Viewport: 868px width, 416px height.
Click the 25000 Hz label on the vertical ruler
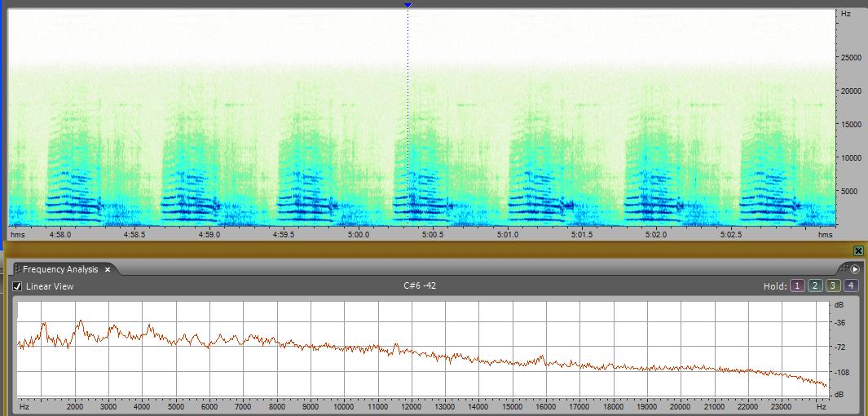coord(850,58)
